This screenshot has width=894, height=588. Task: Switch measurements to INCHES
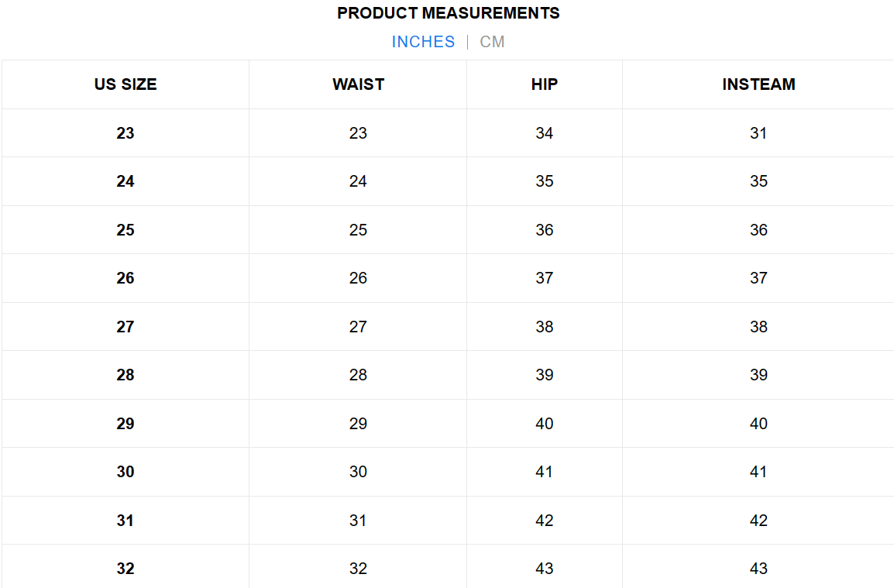tap(423, 42)
